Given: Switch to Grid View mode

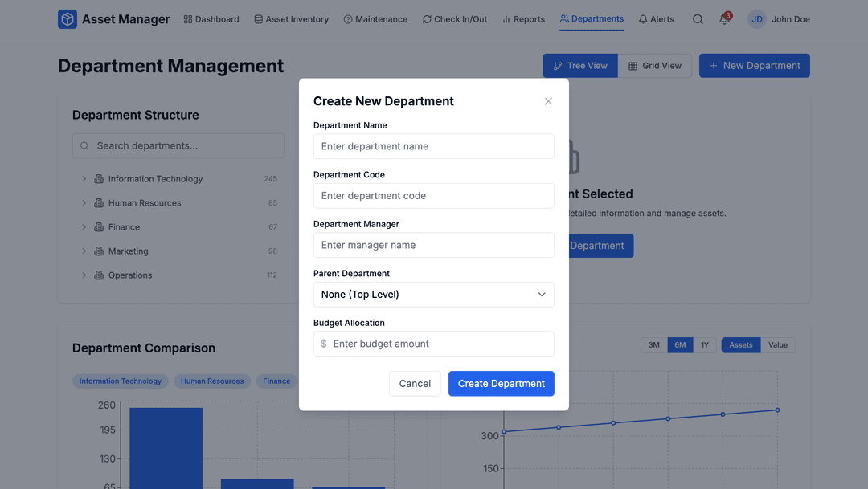Looking at the screenshot, I should click(x=655, y=65).
